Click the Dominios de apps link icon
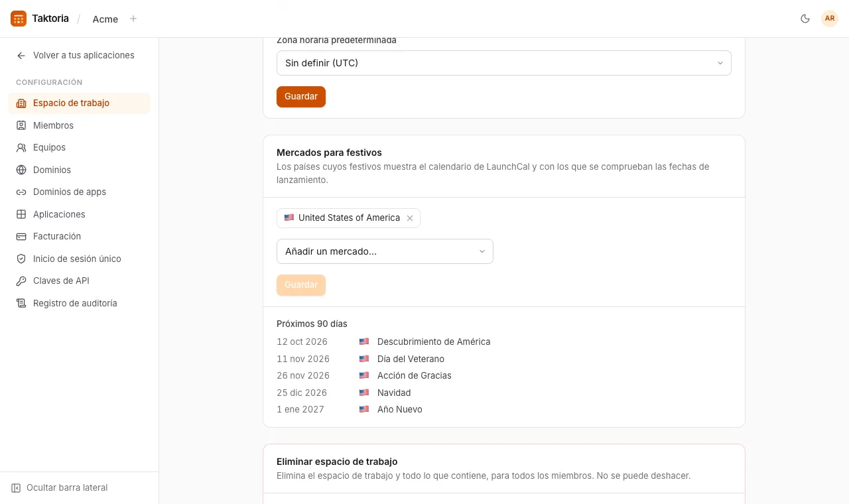 tap(21, 192)
